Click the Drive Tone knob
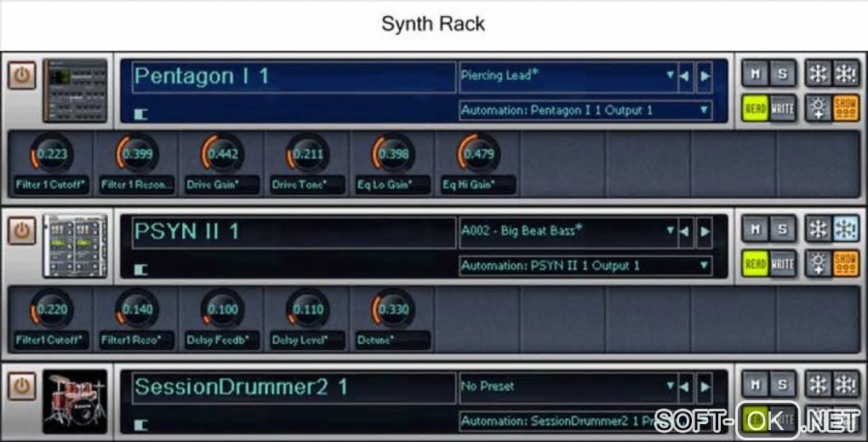The height and width of the screenshot is (442, 868). coord(307,153)
